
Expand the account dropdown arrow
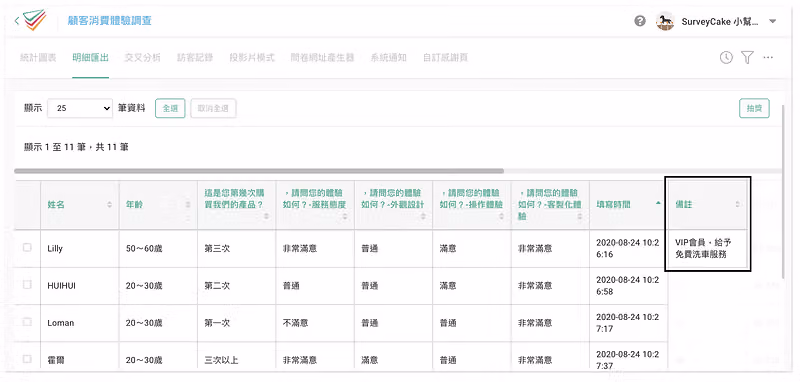click(772, 21)
